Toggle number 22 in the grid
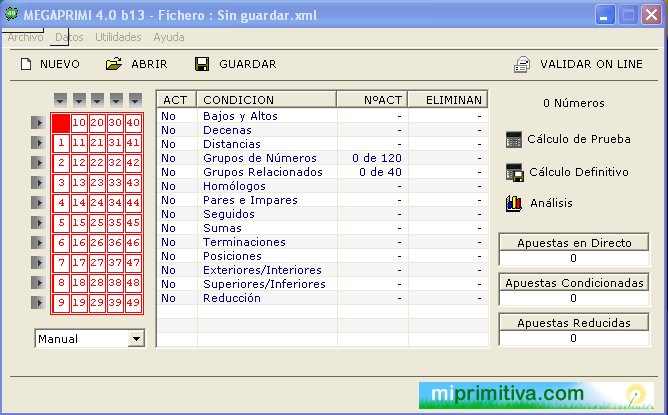Viewport: 668px width, 415px height. [x=97, y=162]
